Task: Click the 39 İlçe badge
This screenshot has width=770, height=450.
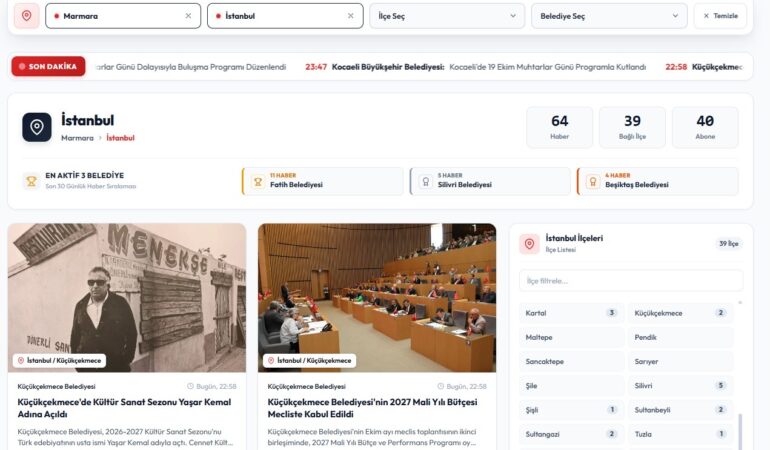Action: tap(729, 244)
